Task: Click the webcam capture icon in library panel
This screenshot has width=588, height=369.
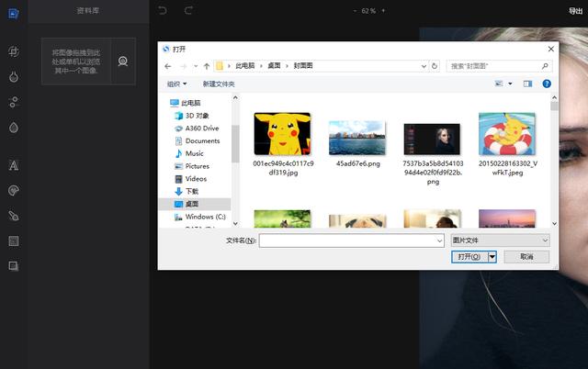Action: pyautogui.click(x=122, y=61)
